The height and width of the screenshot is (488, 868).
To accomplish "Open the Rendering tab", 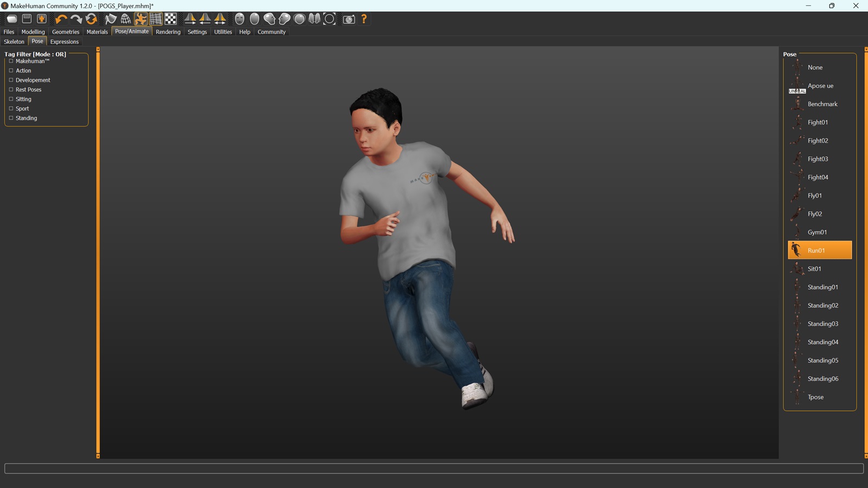I will [x=168, y=32].
